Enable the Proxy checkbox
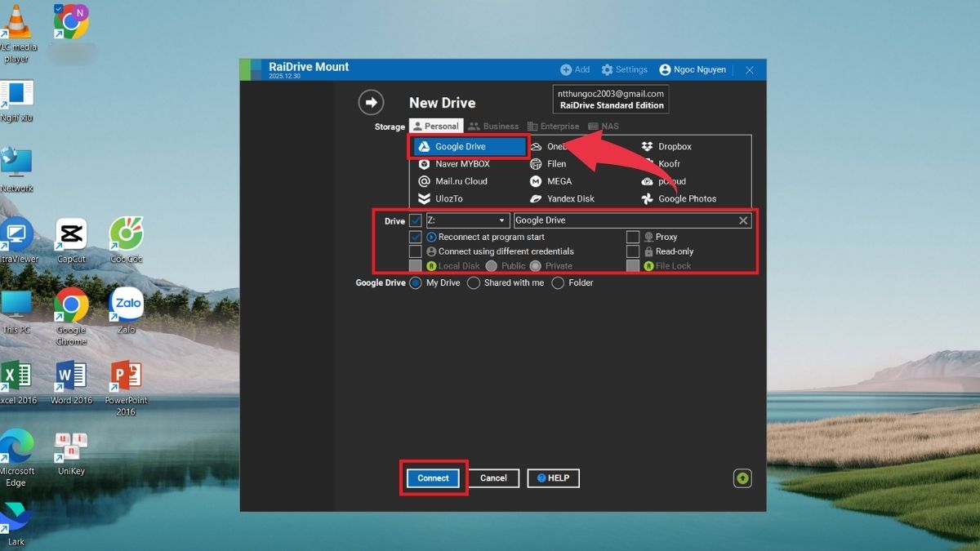Viewport: 980px width, 551px height. (633, 237)
